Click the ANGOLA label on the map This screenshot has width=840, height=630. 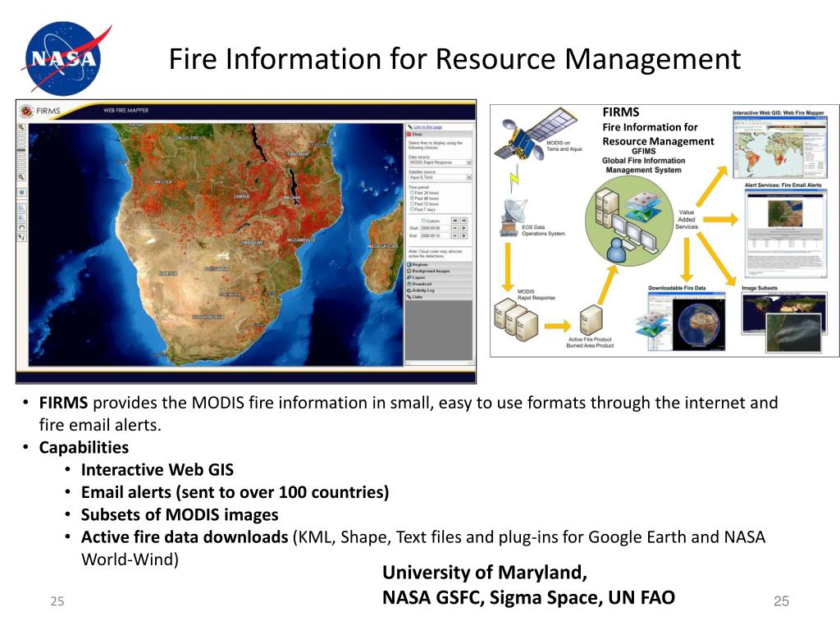click(x=163, y=182)
